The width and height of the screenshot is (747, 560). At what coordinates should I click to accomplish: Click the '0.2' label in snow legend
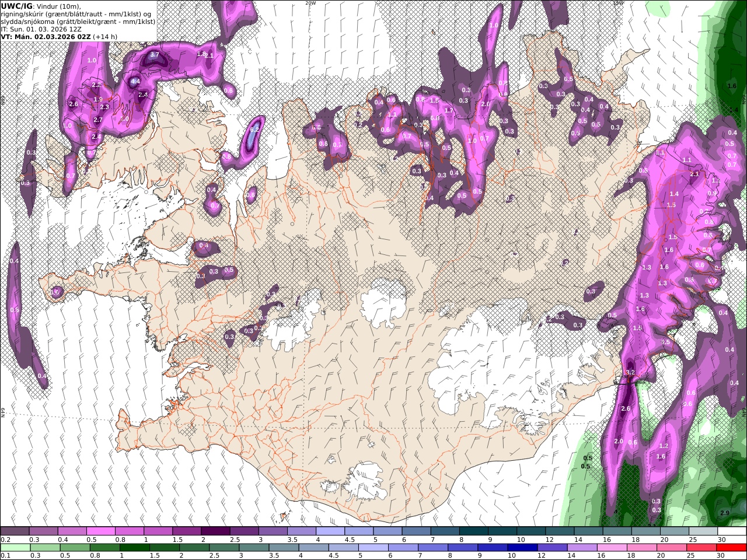[5, 540]
